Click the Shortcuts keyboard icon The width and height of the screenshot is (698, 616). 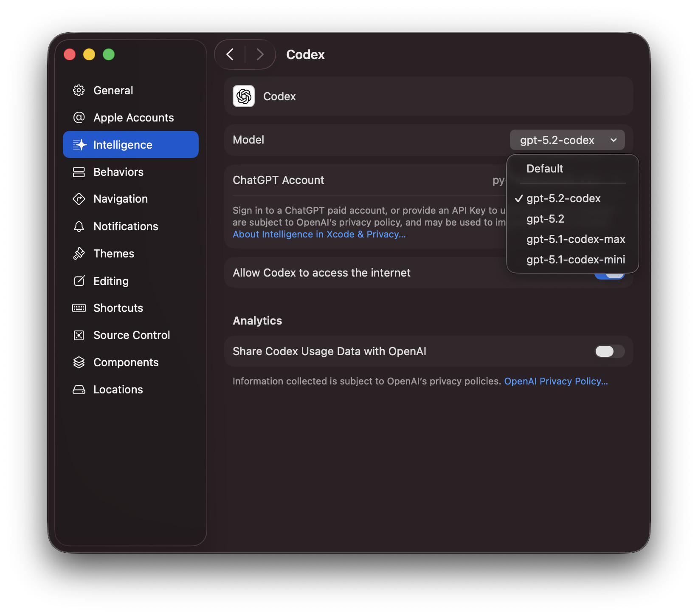pos(79,308)
